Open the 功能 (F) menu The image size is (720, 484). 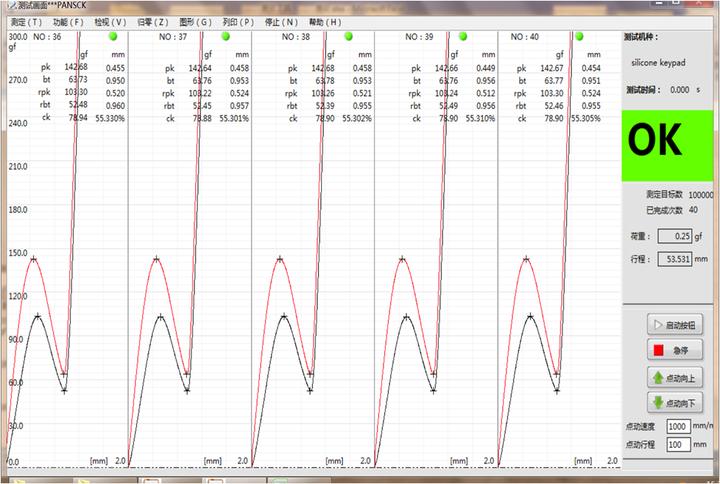[68, 21]
